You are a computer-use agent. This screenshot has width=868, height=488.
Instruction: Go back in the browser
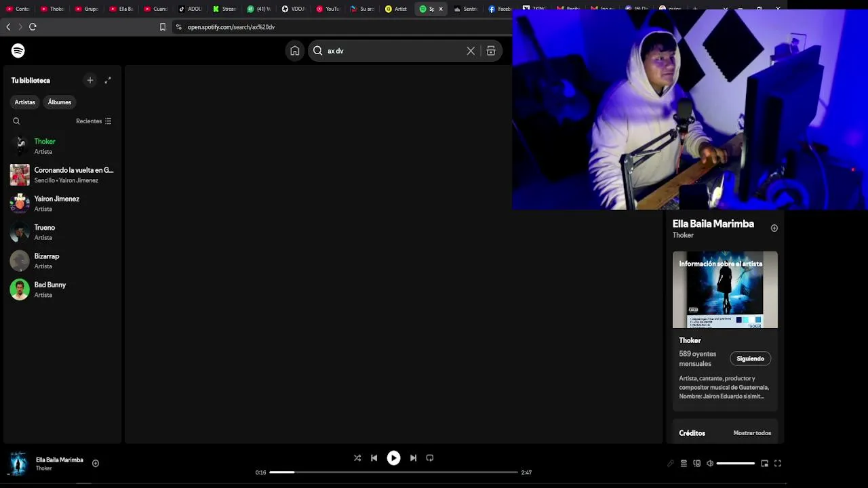click(8, 27)
